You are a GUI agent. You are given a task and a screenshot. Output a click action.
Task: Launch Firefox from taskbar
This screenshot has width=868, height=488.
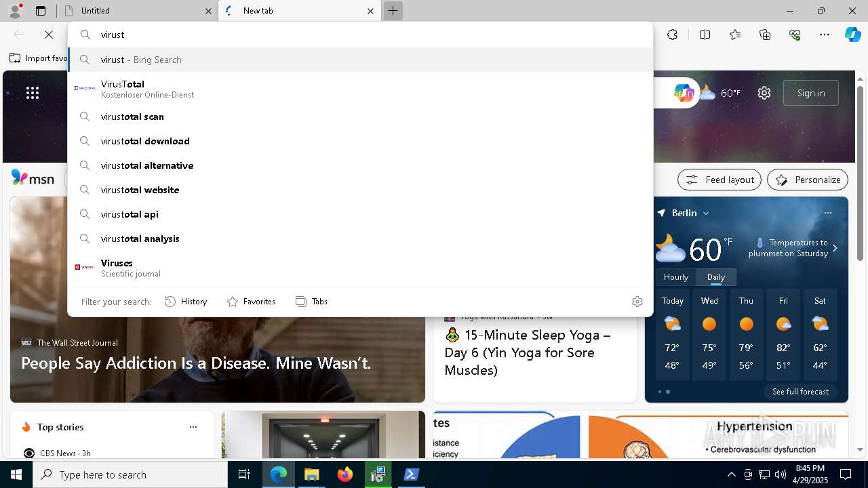(x=345, y=474)
